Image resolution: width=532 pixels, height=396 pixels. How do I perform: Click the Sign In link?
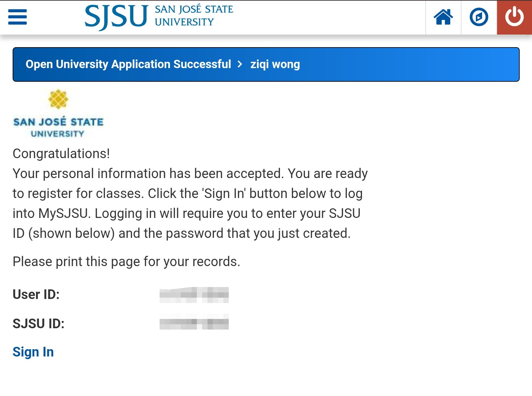pos(33,352)
